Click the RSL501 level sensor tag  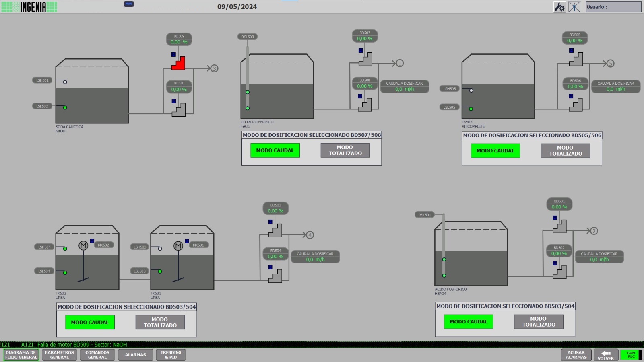click(x=425, y=215)
